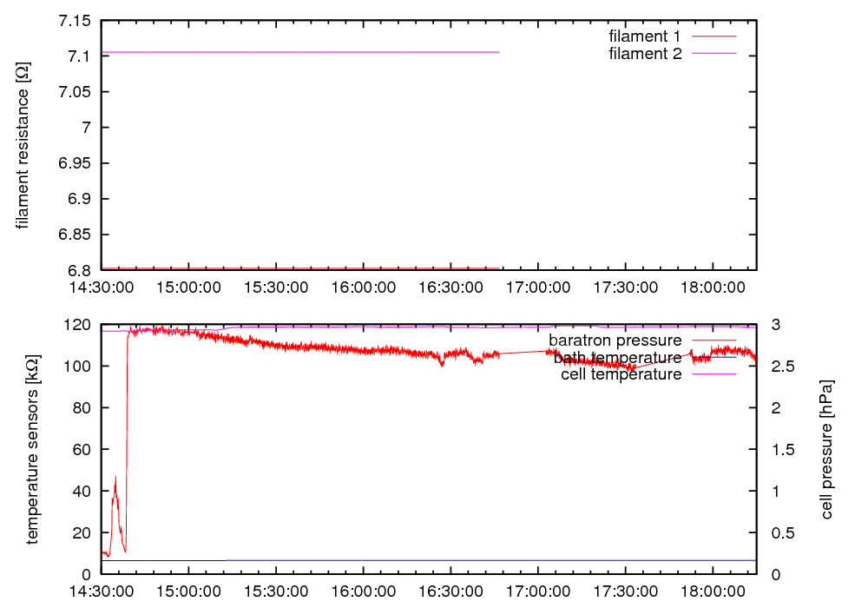Click the "bath temperature" legend entry
The height and width of the screenshot is (608, 868).
[x=617, y=357]
